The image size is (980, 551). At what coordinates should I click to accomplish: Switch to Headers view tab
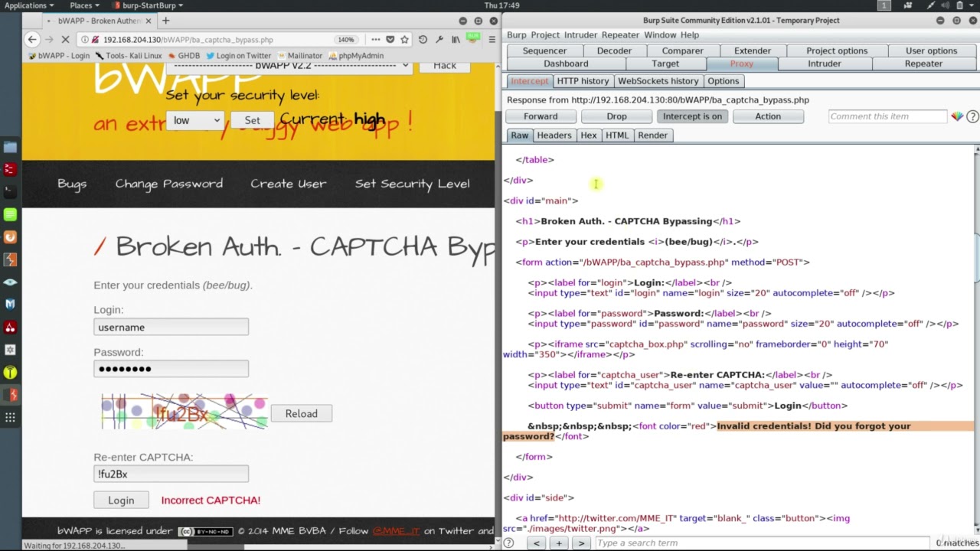pos(554,135)
